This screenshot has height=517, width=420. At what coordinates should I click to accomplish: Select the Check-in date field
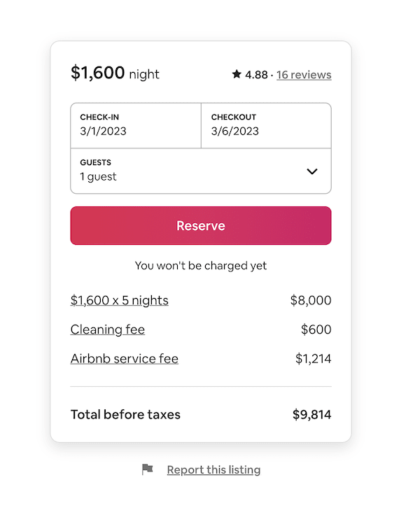coord(136,126)
